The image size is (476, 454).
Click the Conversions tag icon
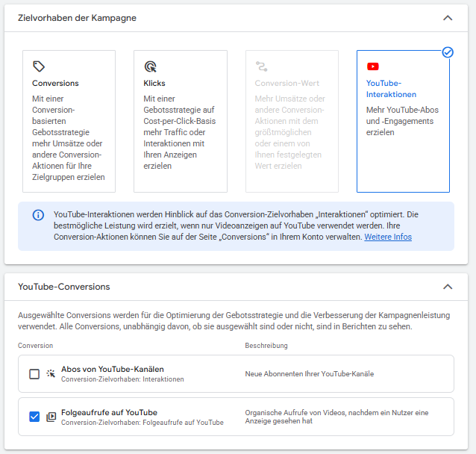[x=39, y=66]
